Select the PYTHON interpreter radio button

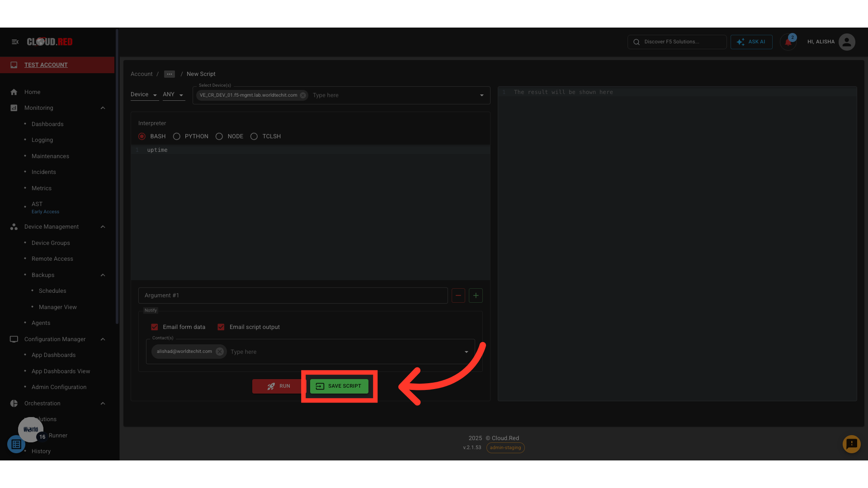[177, 136]
